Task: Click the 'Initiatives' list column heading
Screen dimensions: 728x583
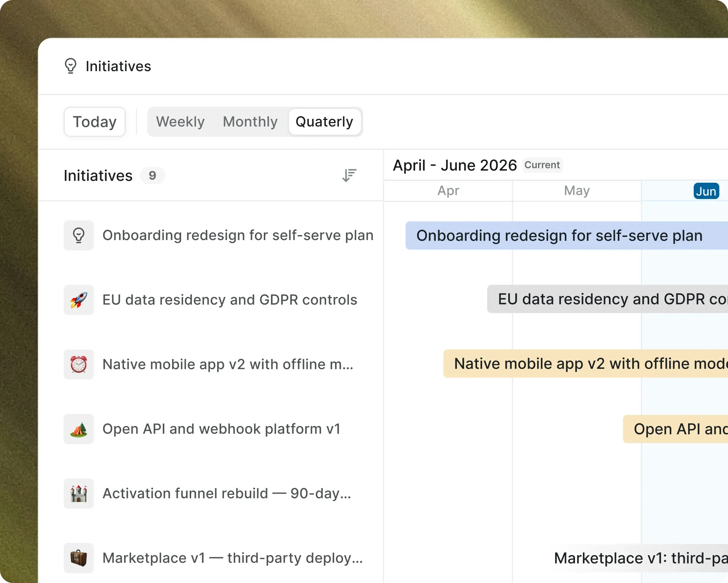Action: point(98,176)
